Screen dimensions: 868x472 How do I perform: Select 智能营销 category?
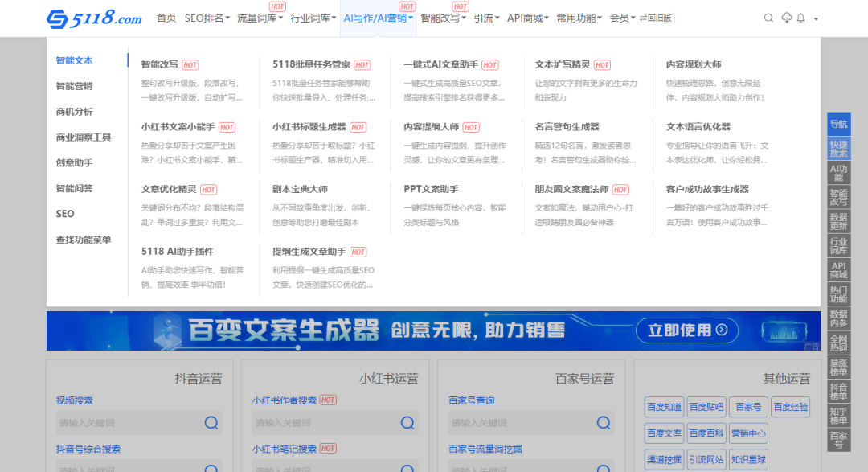[74, 86]
